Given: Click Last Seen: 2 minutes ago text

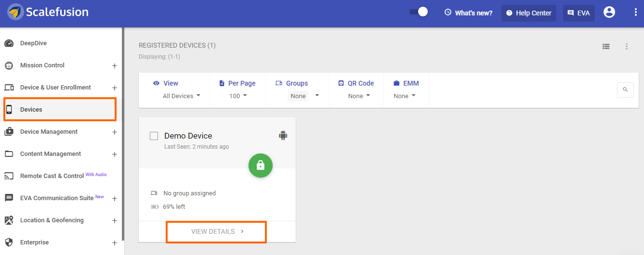Looking at the screenshot, I should pyautogui.click(x=197, y=147).
